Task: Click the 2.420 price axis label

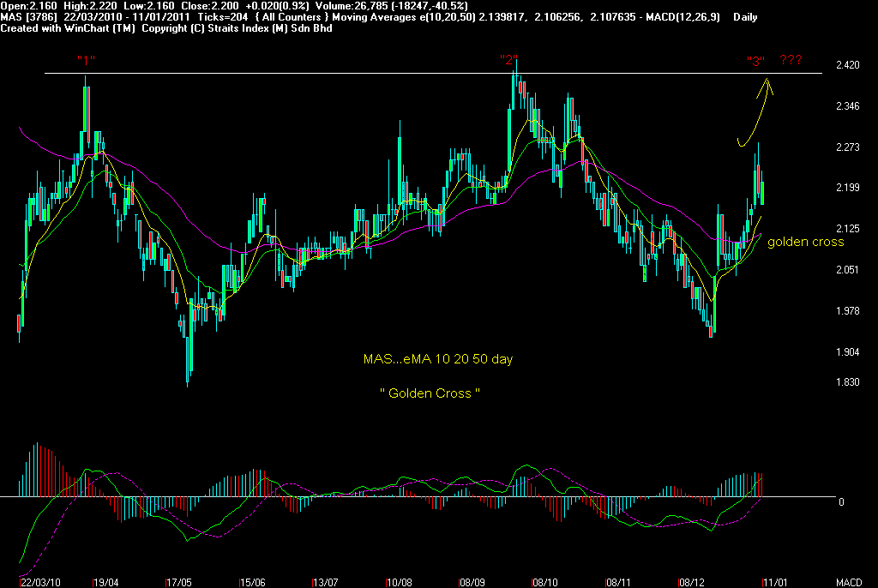Action: tap(848, 65)
